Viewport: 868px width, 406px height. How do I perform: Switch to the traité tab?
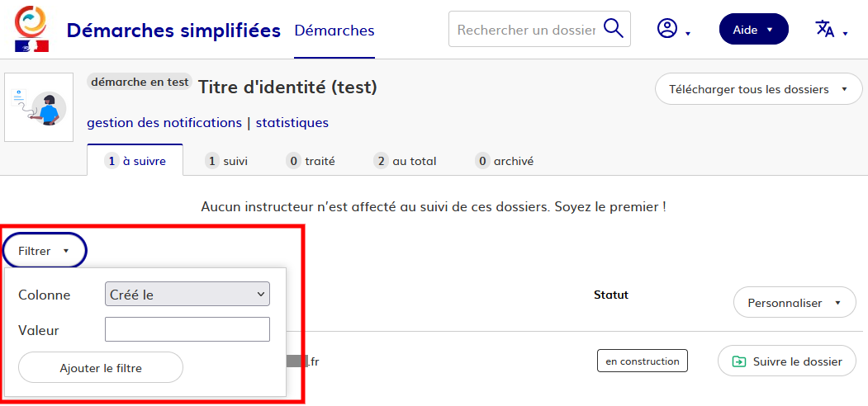(311, 161)
